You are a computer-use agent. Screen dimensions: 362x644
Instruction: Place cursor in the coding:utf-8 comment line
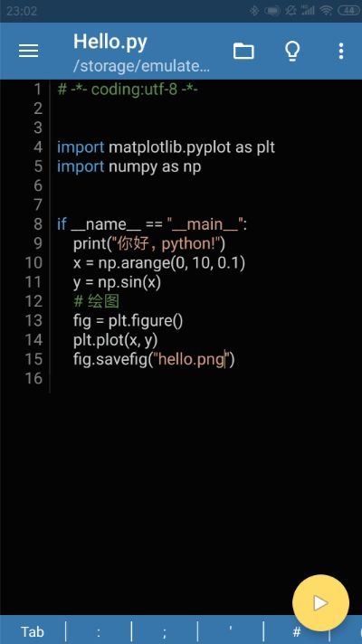tap(128, 90)
